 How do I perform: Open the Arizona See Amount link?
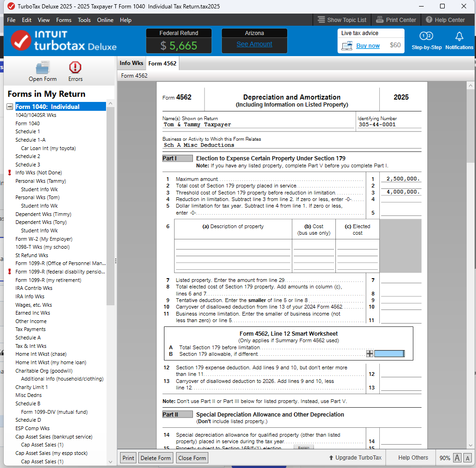[x=255, y=44]
